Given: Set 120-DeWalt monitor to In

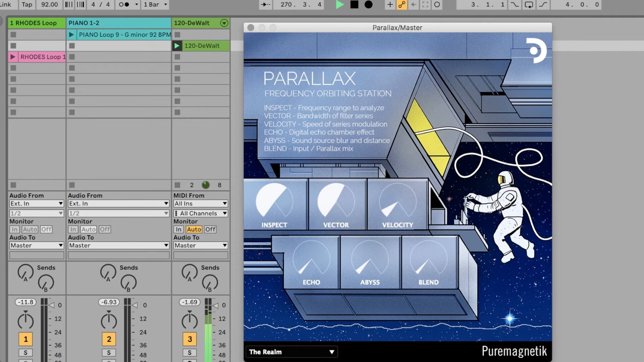Looking at the screenshot, I should [178, 229].
